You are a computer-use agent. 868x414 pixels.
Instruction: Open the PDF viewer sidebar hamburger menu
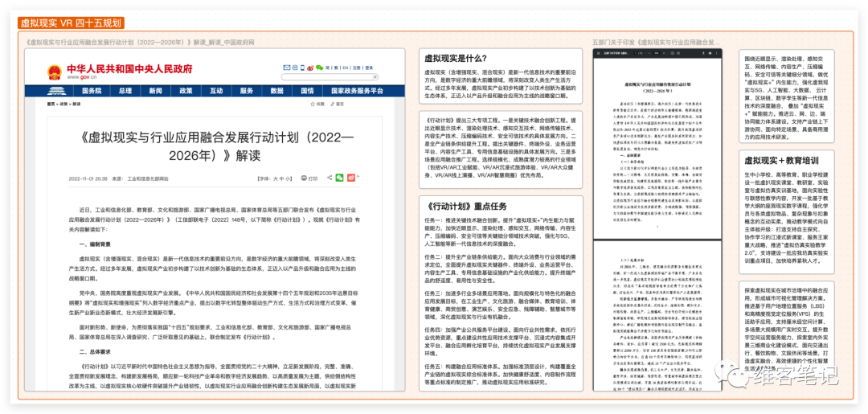pyautogui.click(x=599, y=53)
